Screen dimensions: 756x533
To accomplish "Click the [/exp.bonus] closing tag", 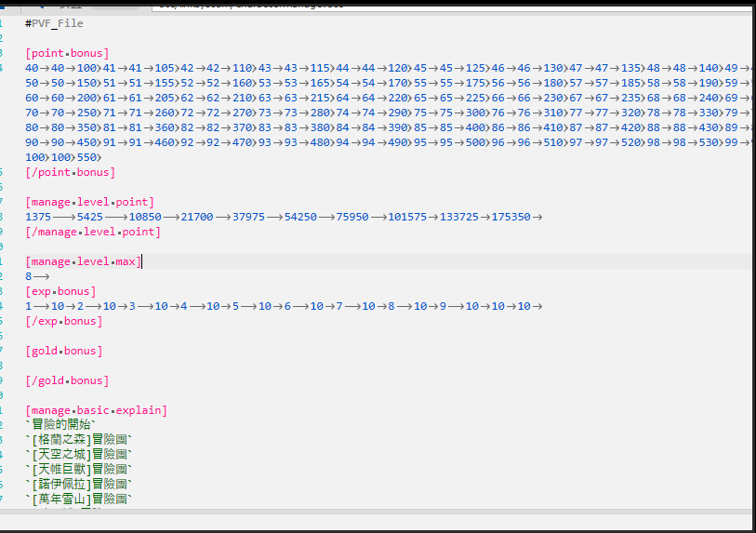I will 64,321.
